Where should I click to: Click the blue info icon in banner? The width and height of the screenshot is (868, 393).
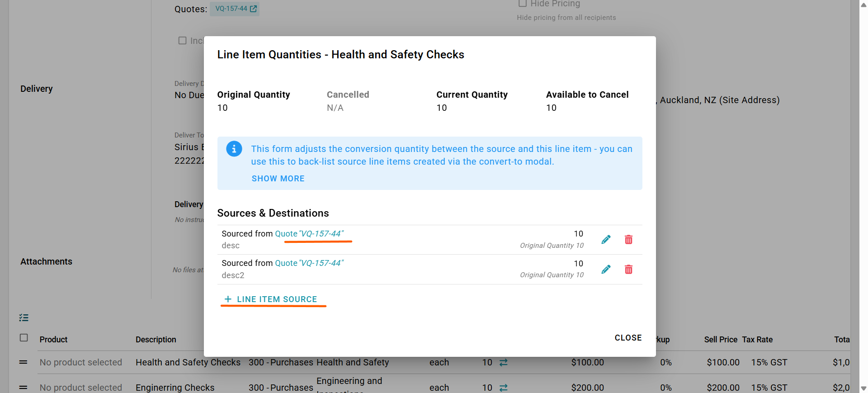[x=234, y=149]
